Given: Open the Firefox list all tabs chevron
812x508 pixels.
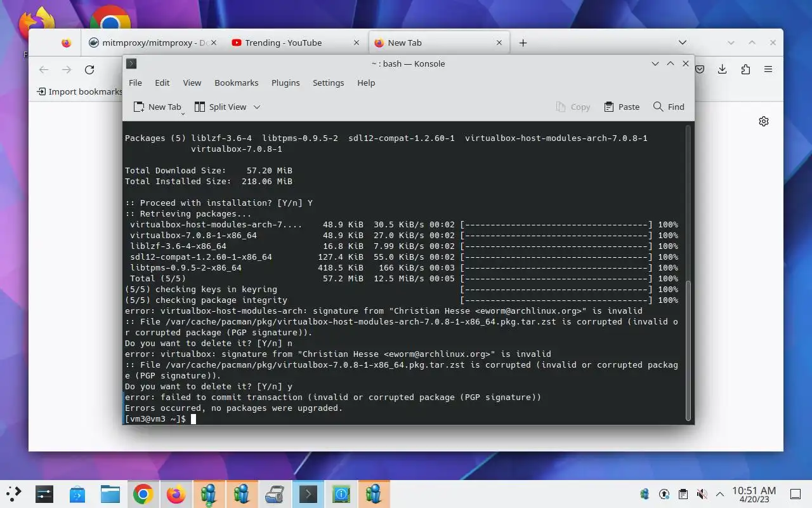Looking at the screenshot, I should coord(683,43).
